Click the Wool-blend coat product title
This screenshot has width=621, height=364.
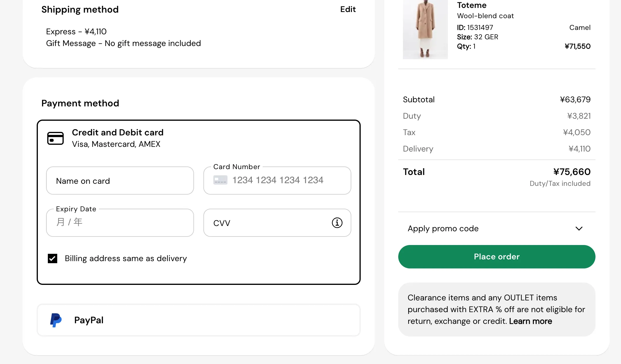pyautogui.click(x=485, y=16)
